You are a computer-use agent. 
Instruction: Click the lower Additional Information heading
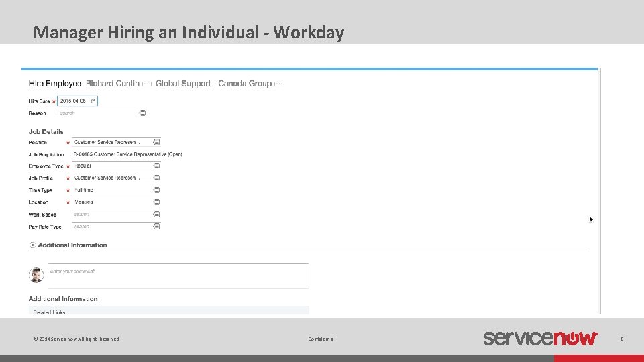pyautogui.click(x=63, y=299)
